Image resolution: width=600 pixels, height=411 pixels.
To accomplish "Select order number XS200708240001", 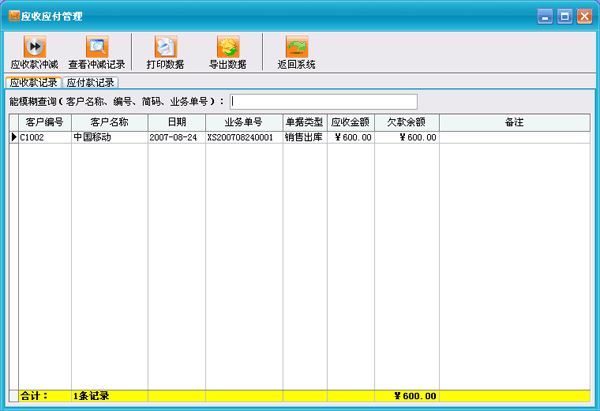I will (244, 137).
